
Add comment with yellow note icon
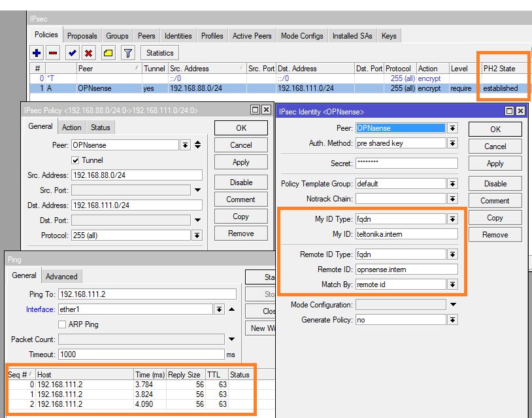(x=108, y=53)
